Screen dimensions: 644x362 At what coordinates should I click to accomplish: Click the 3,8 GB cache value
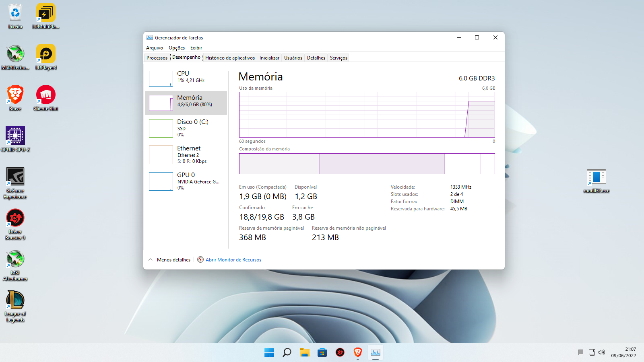tap(303, 217)
